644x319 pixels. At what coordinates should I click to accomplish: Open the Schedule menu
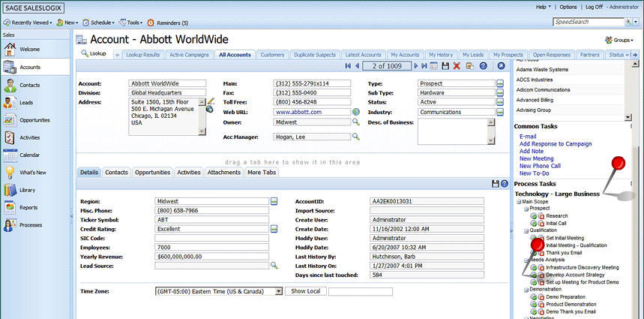click(x=97, y=23)
